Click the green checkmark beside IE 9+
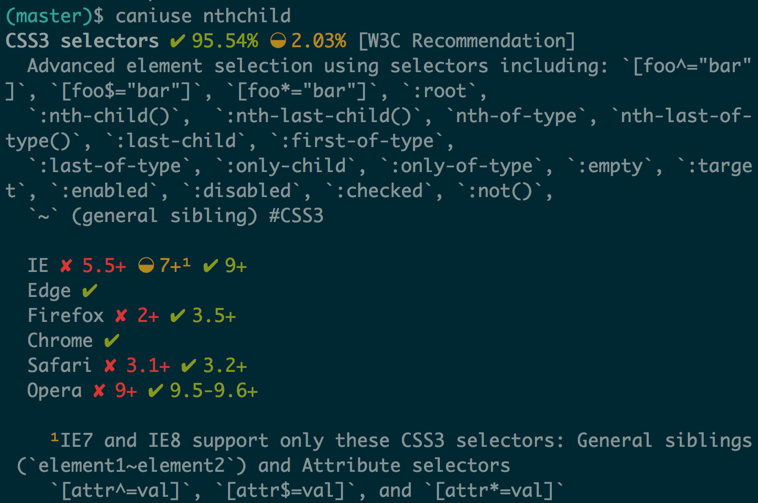 tap(210, 266)
